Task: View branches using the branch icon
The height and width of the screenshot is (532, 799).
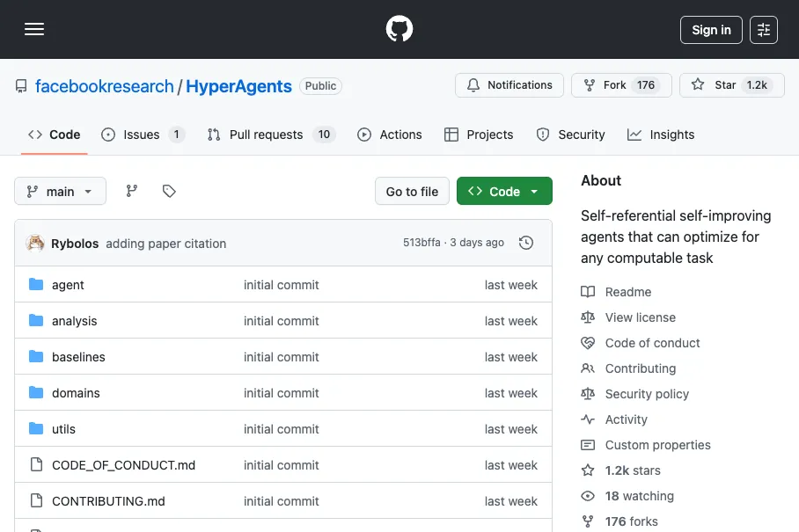Action: coord(132,191)
